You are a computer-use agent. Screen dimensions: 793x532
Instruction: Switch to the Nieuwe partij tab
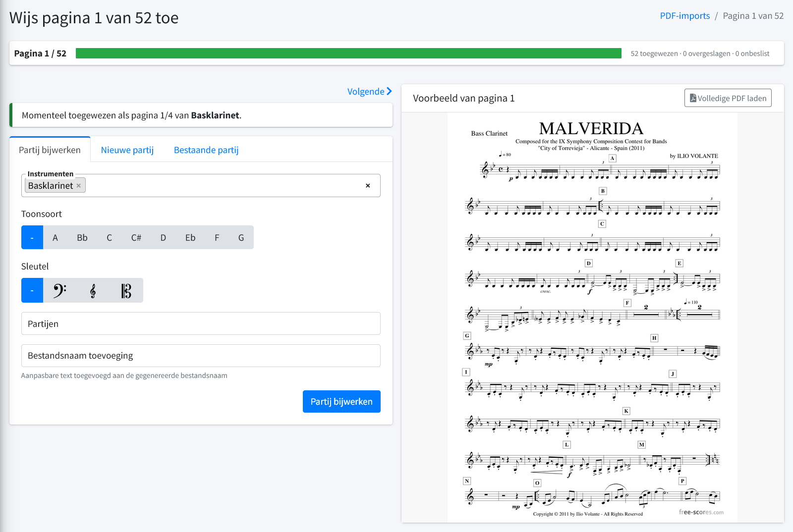(x=127, y=150)
